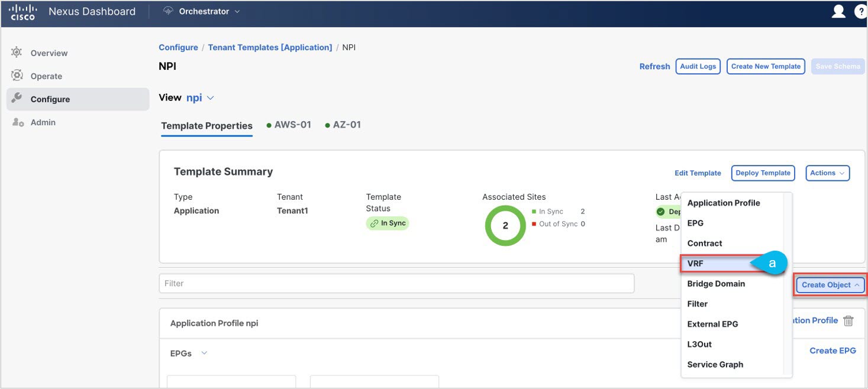
Task: Collapse the EPGs section chevron
Action: pyautogui.click(x=204, y=353)
